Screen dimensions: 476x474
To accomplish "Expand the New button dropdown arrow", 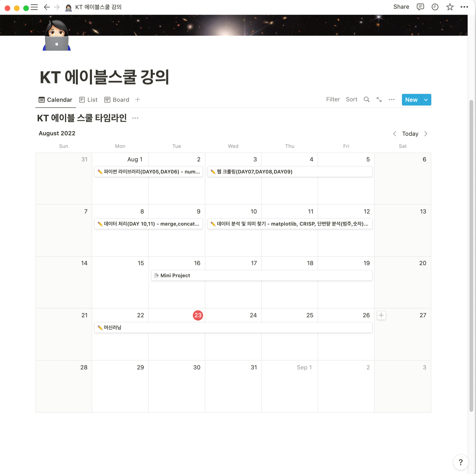I will (x=426, y=100).
